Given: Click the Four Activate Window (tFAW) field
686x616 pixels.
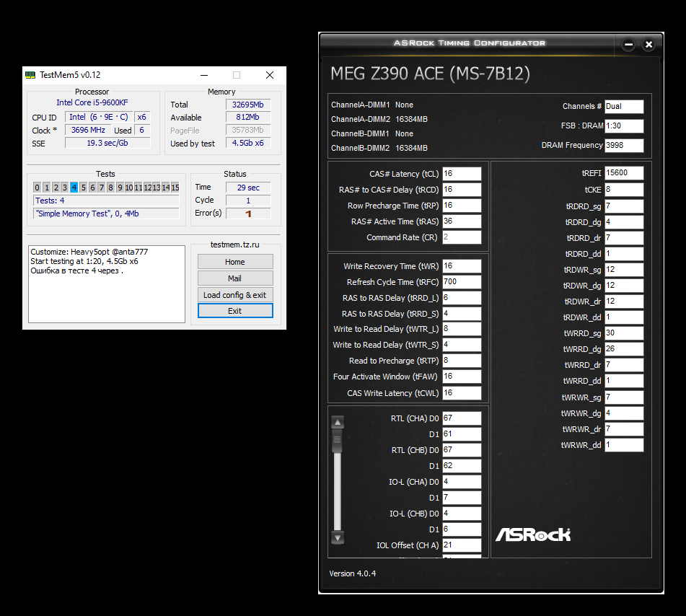Looking at the screenshot, I should tap(462, 377).
